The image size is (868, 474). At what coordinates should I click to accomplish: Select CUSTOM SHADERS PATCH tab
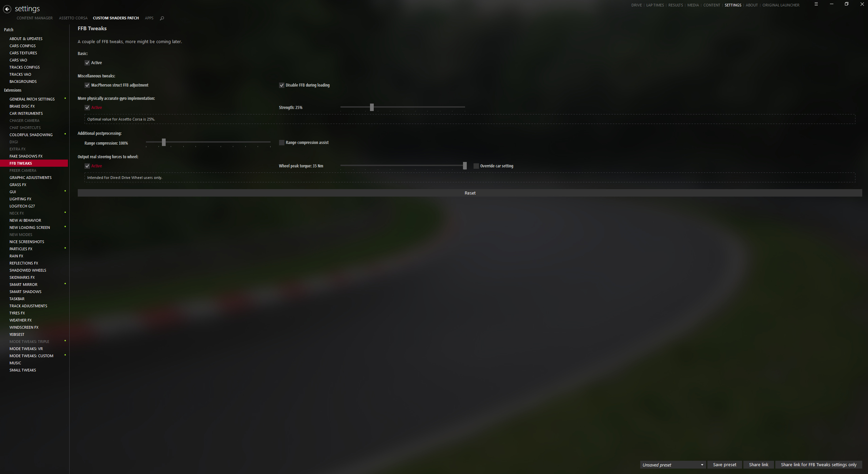pyautogui.click(x=114, y=18)
